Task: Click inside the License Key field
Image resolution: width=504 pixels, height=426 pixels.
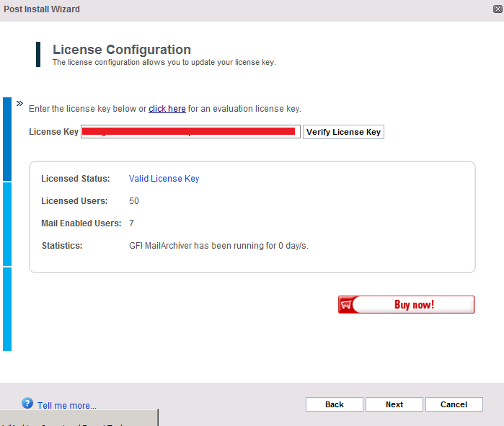Action: pos(190,132)
